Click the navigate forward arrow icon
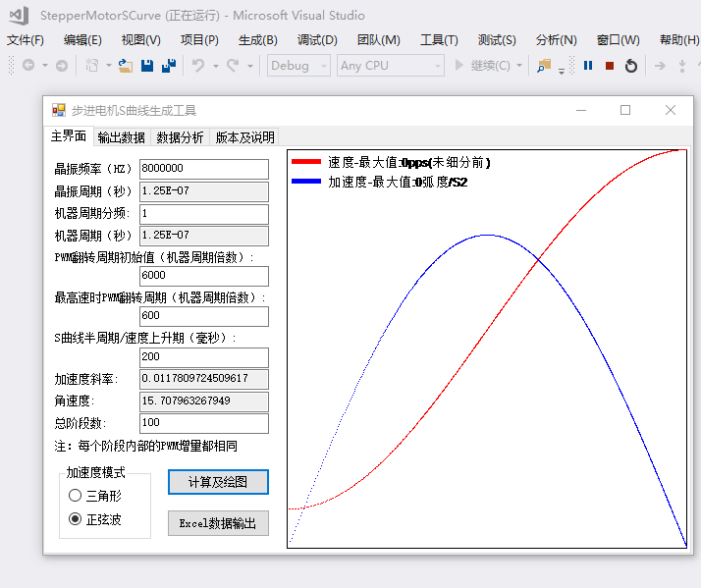701x588 pixels. [62, 66]
